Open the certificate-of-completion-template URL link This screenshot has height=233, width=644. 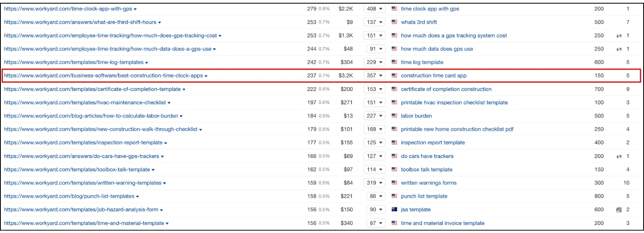[x=92, y=89]
